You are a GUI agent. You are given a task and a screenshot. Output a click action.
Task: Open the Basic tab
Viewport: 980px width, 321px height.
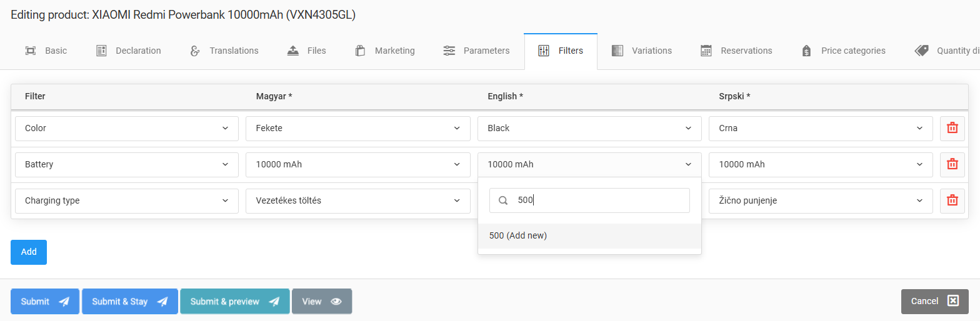(x=46, y=51)
